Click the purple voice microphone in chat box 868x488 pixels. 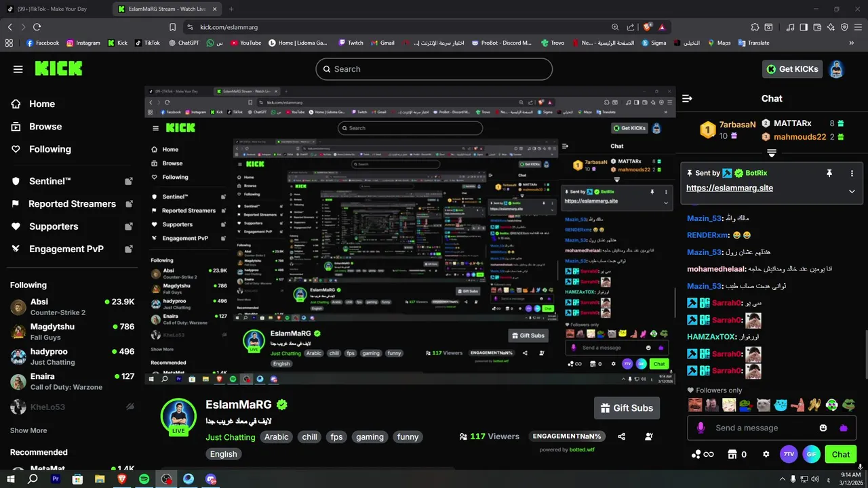701,428
